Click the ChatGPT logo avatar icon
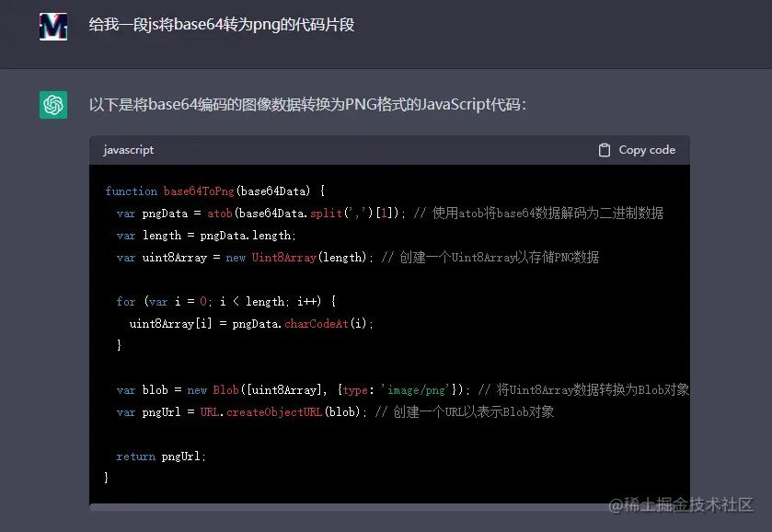The height and width of the screenshot is (532, 772). (x=53, y=104)
